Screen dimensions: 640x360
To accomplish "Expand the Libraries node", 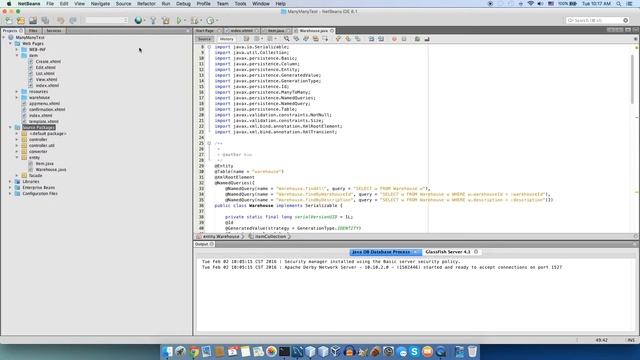I will point(11,182).
